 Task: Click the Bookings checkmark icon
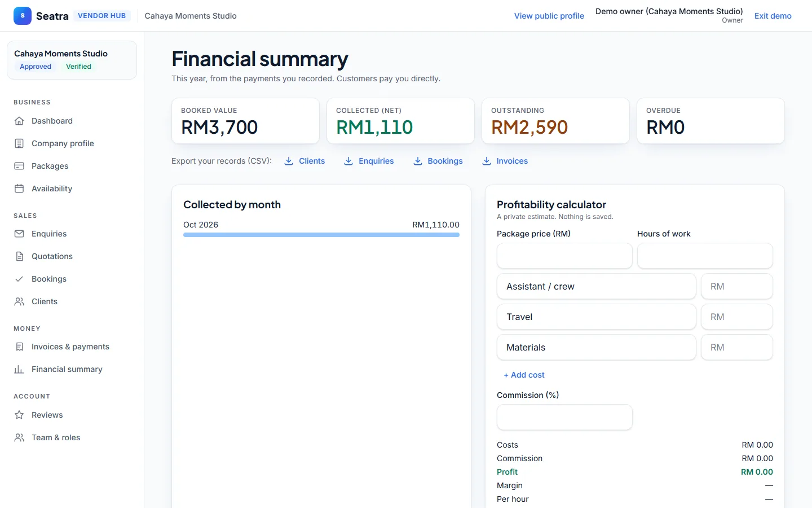(x=19, y=279)
